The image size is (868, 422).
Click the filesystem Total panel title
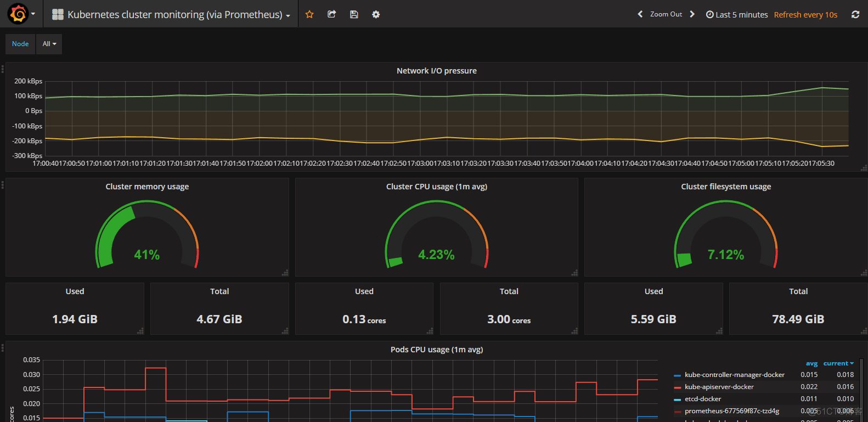pos(798,291)
